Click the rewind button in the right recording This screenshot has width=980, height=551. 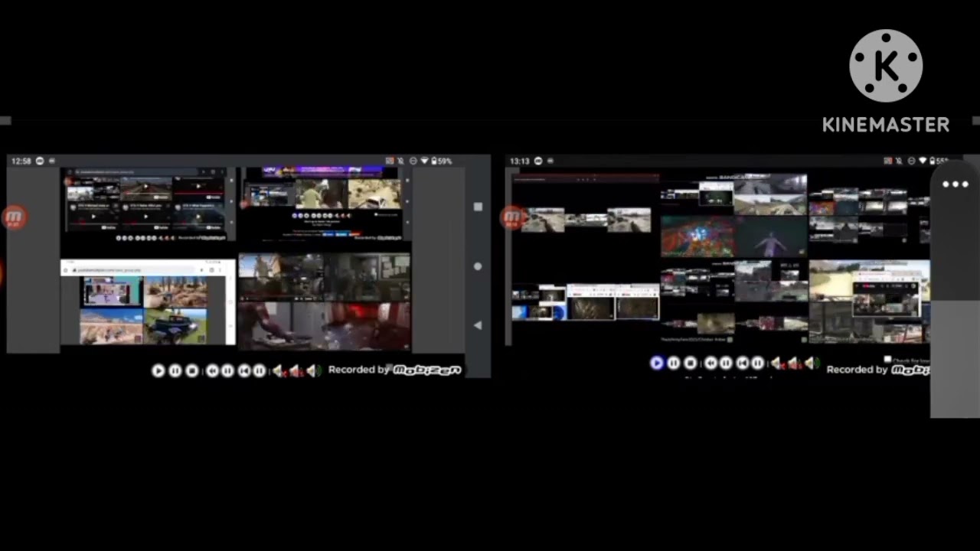710,363
